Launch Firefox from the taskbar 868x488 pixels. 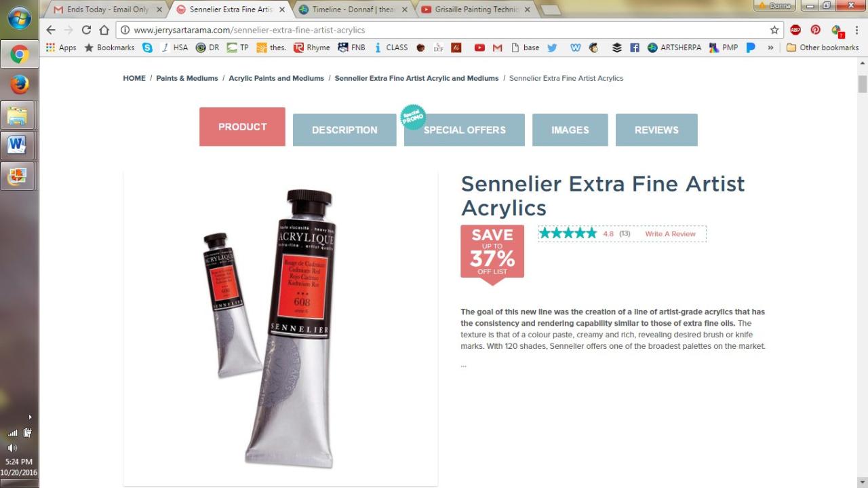pyautogui.click(x=19, y=84)
